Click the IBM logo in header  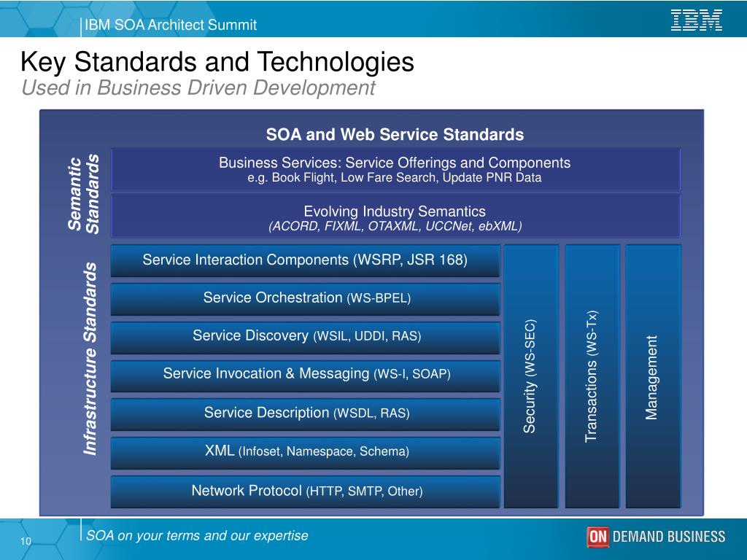[x=696, y=20]
